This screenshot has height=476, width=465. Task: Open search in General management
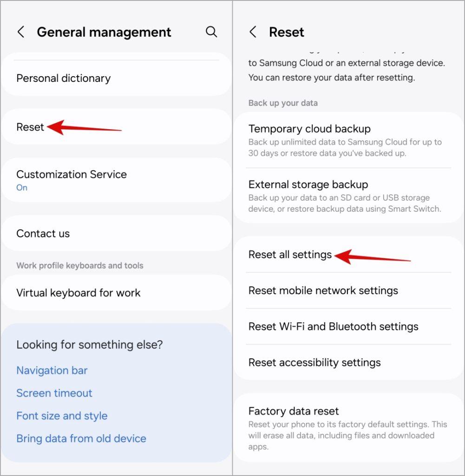211,32
